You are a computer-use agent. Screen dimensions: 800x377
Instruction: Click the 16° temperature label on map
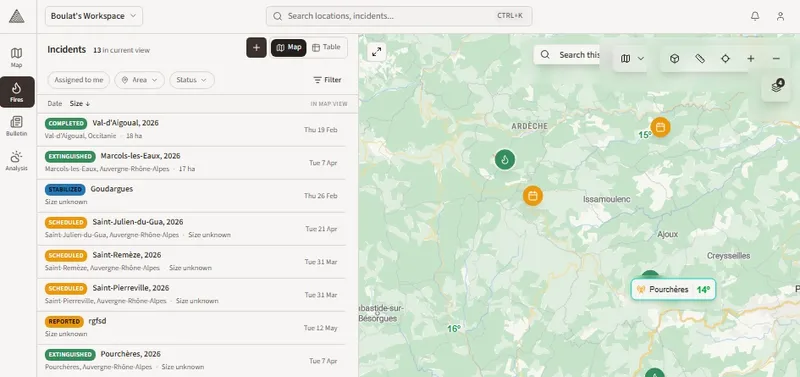click(454, 329)
